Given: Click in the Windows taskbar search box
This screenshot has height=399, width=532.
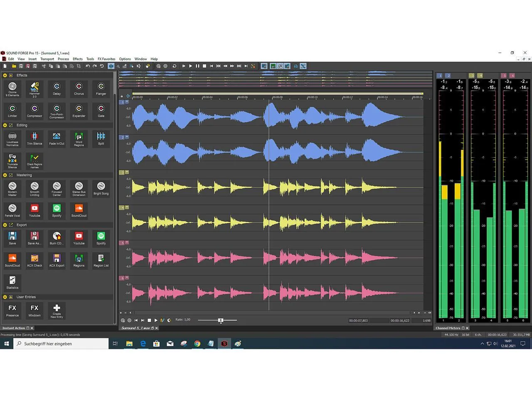Looking at the screenshot, I should pyautogui.click(x=61, y=344).
